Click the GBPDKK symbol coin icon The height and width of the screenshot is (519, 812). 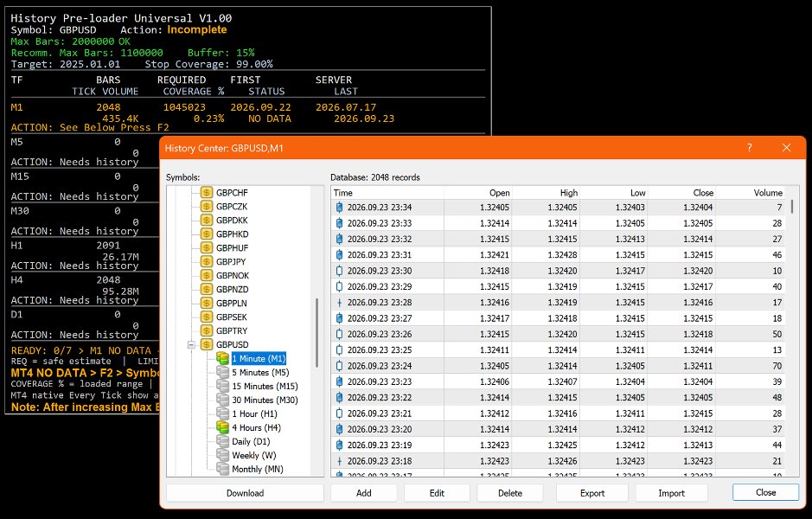[x=207, y=220]
